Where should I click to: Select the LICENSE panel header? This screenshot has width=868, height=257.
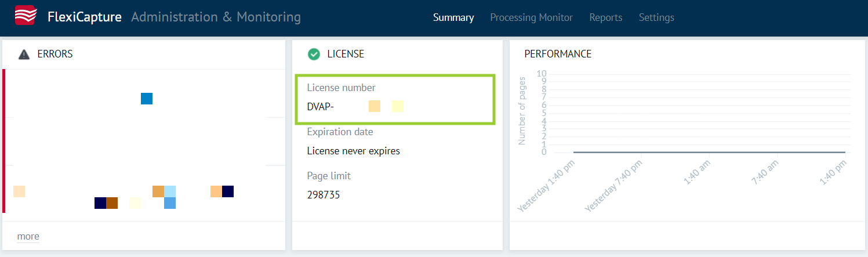pos(346,54)
